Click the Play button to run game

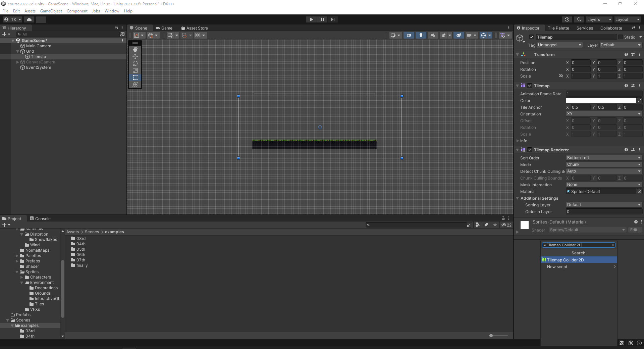pyautogui.click(x=311, y=19)
